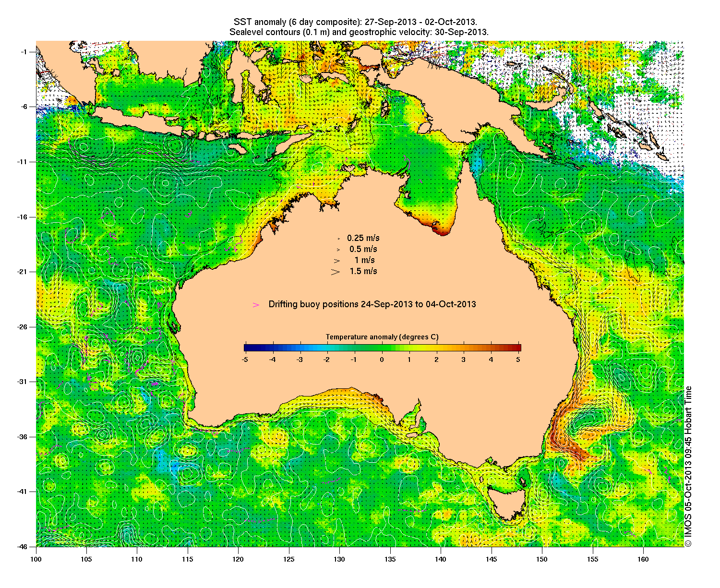Click latitude axis label '-36'

point(23,437)
